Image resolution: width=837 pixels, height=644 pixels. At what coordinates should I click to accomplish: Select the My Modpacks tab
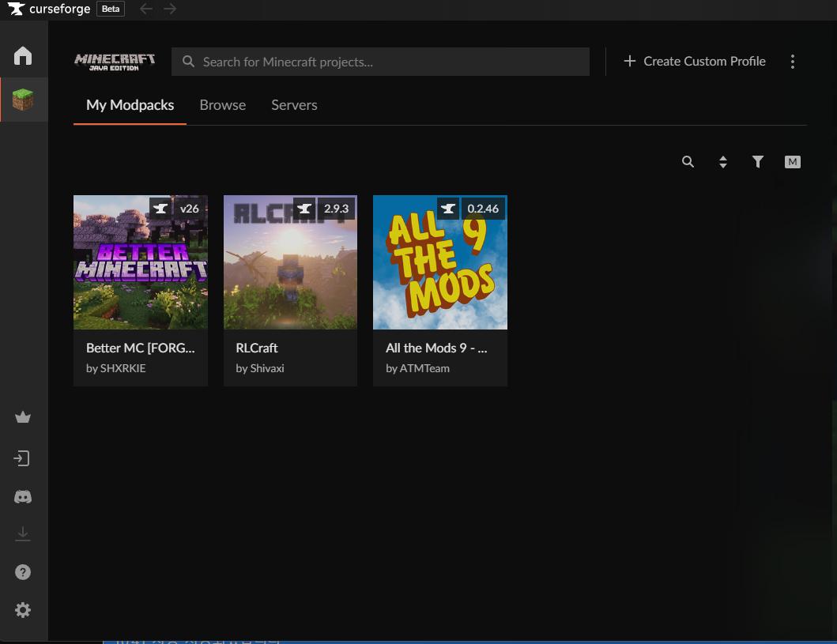tap(130, 105)
